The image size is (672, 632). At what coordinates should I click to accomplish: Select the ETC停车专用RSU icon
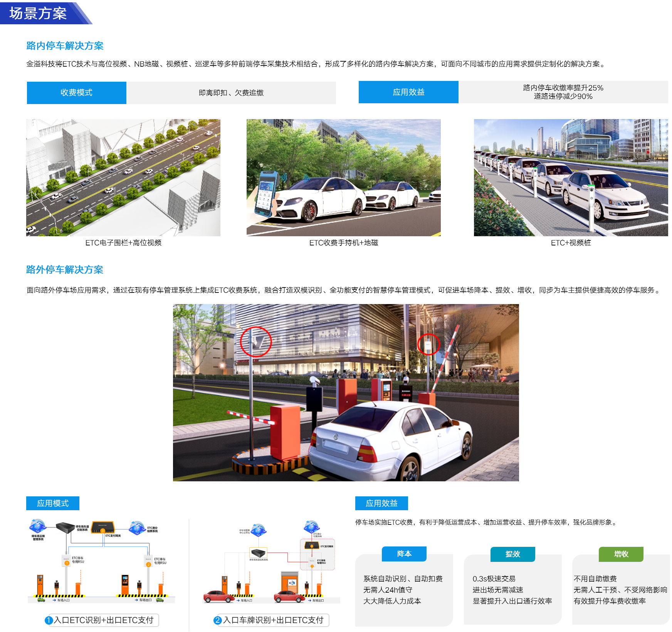pos(312,562)
